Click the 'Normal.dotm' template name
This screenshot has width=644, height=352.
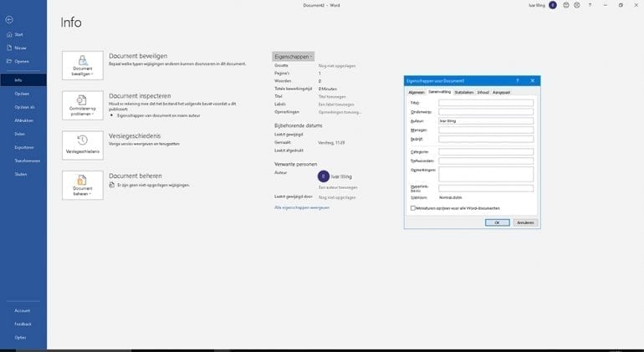450,197
